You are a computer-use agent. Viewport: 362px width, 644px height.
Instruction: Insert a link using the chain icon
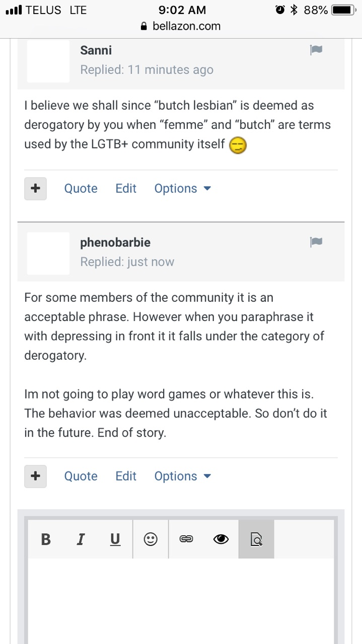(x=186, y=539)
